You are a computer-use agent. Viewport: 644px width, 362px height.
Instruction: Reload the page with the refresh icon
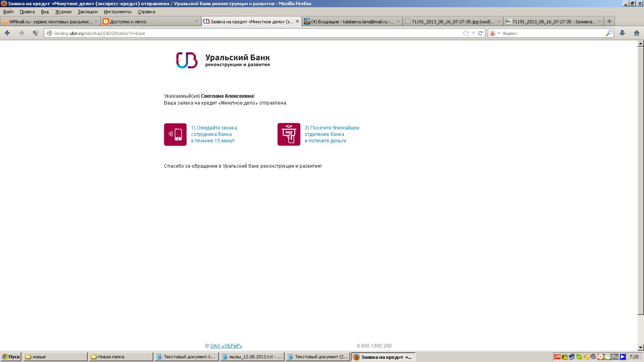[480, 33]
